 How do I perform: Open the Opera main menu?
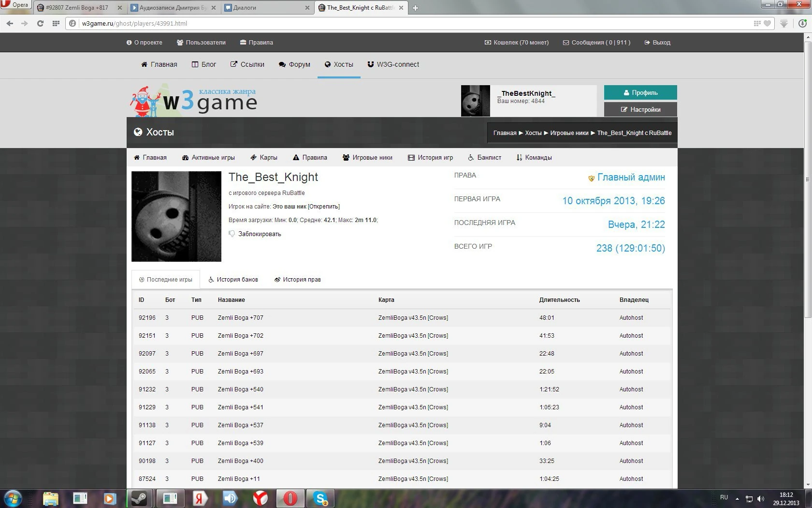point(15,5)
